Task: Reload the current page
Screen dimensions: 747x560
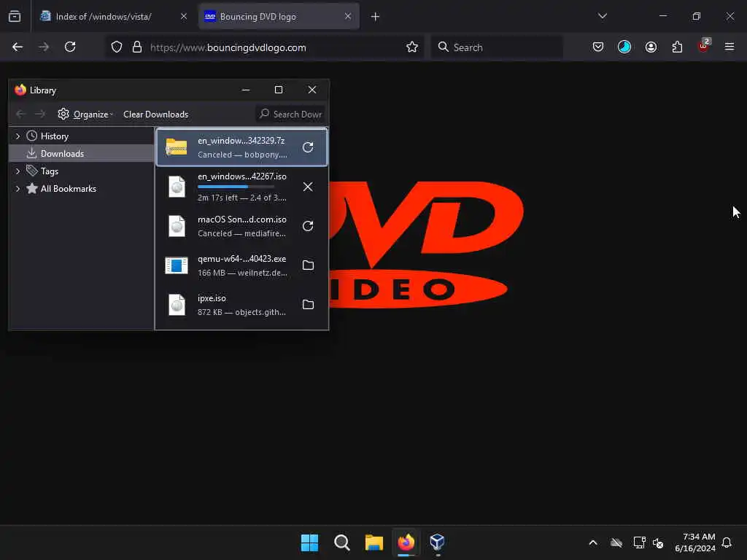Action: (x=70, y=47)
